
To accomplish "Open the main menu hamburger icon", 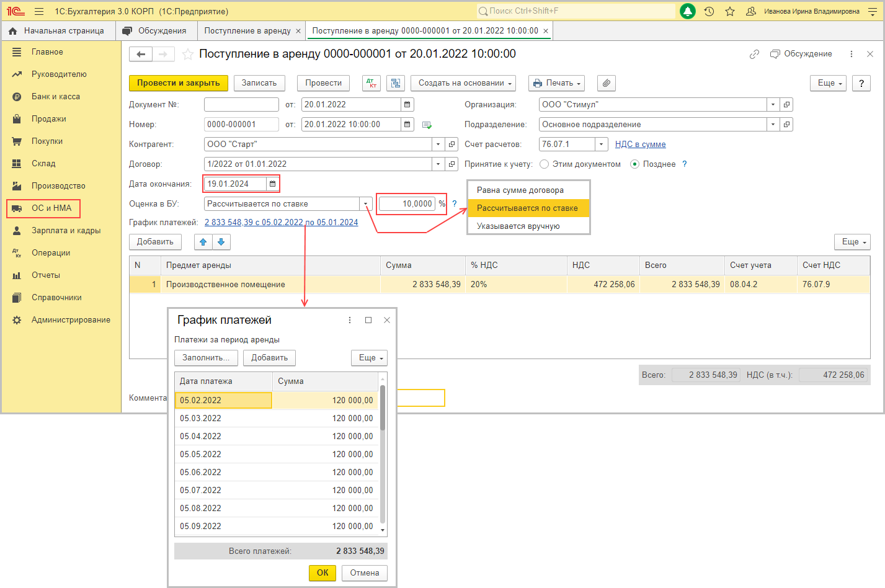I will [x=39, y=11].
